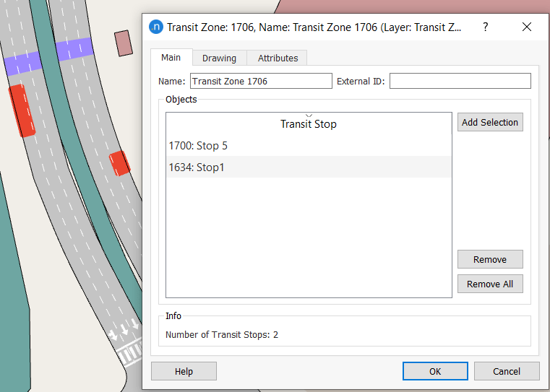
Task: Select the small pink rectangle near the road
Action: click(x=124, y=43)
